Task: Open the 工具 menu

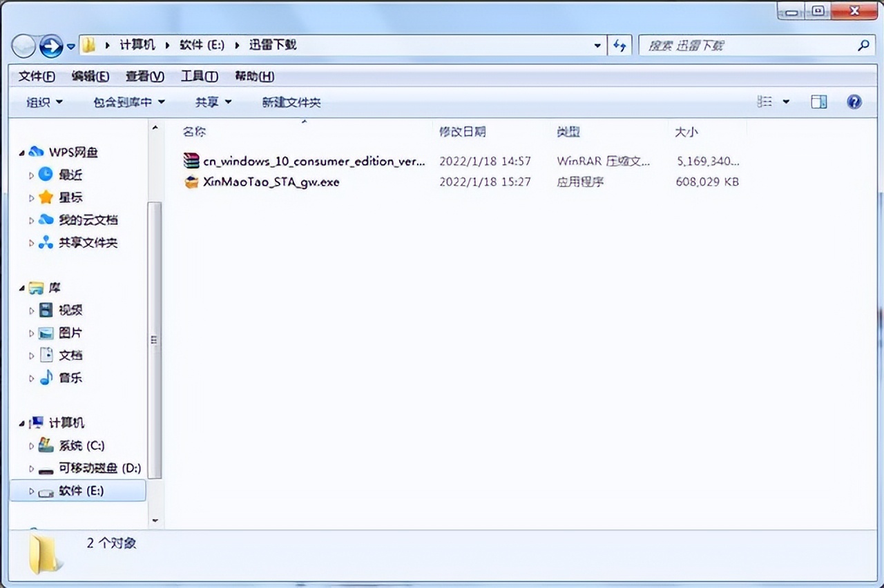Action: (x=199, y=76)
